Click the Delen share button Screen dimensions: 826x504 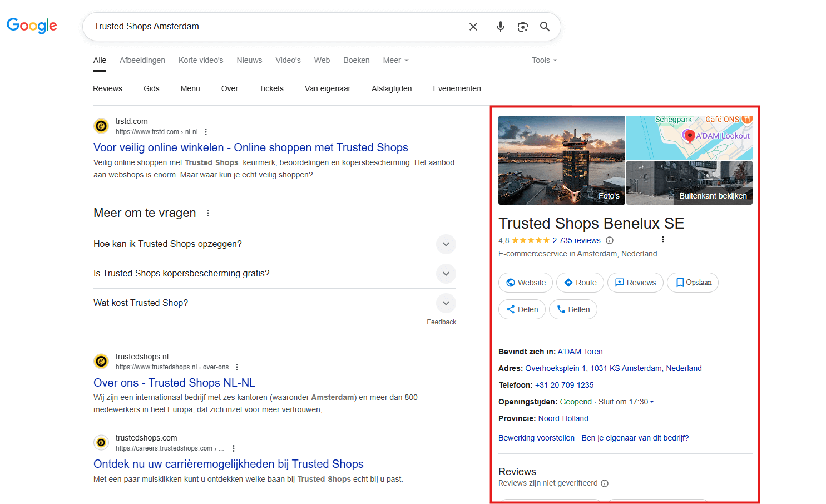tap(522, 309)
